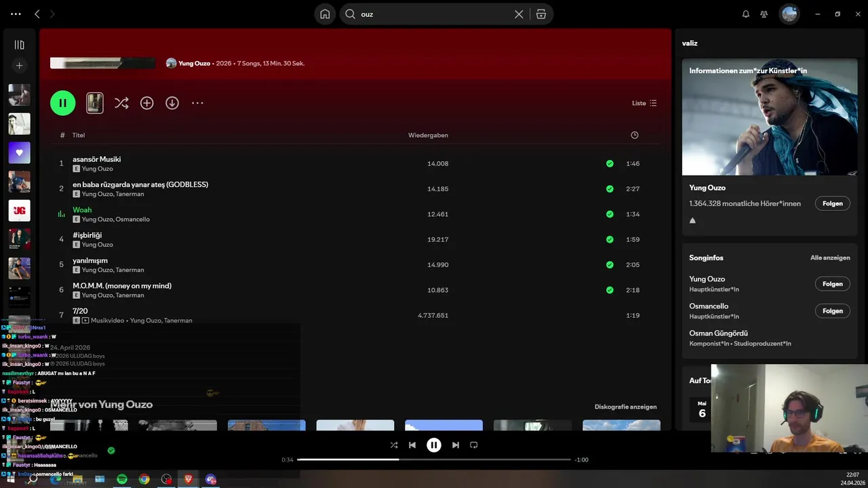Click Alle anzeigen in Songinfos
Screen dimensions: 868x488
point(830,258)
